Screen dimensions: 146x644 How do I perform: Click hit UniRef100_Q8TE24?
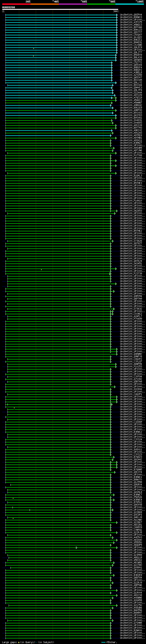point(131,261)
